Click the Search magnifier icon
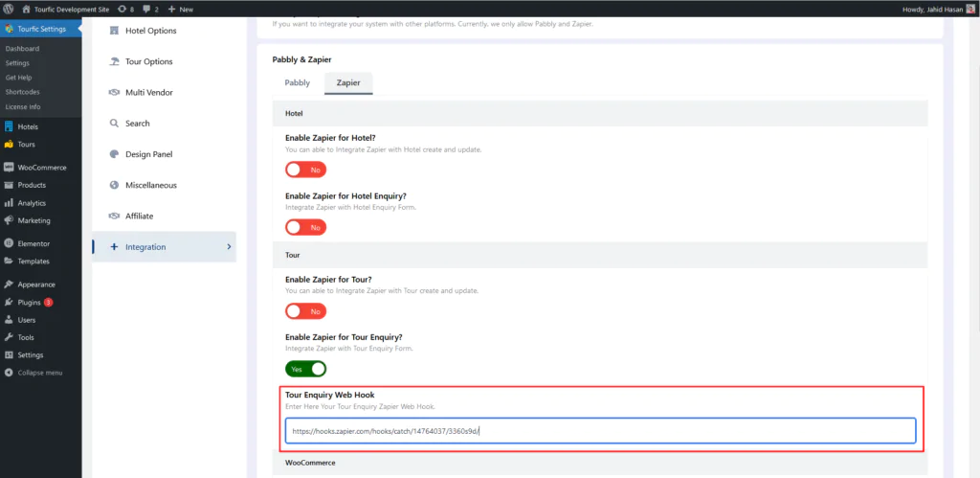 tap(114, 124)
